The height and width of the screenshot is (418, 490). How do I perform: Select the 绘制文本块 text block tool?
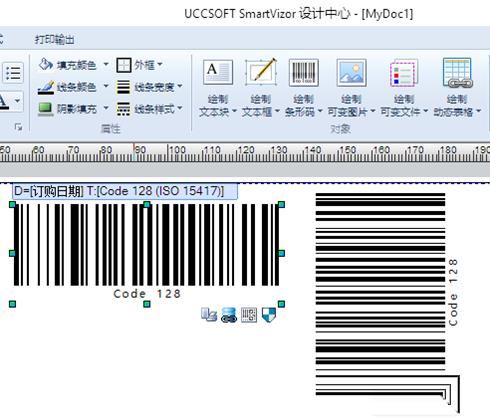coord(218,88)
